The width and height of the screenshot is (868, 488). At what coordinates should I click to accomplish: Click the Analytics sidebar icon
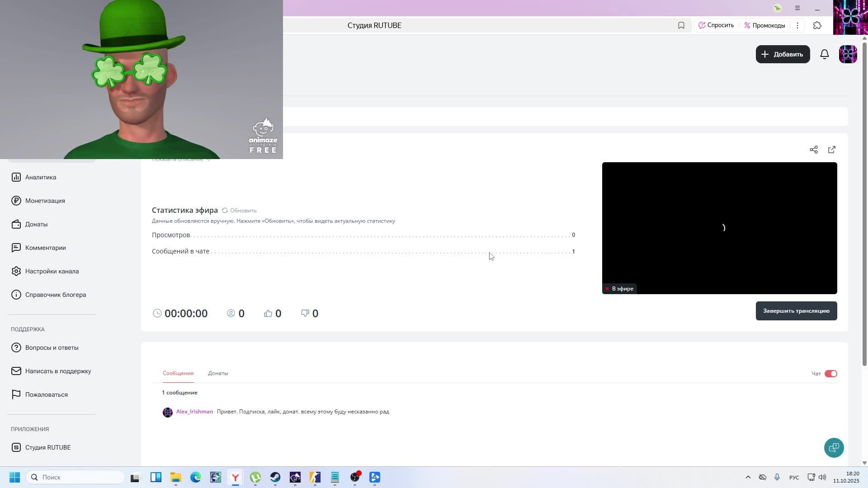[16, 177]
